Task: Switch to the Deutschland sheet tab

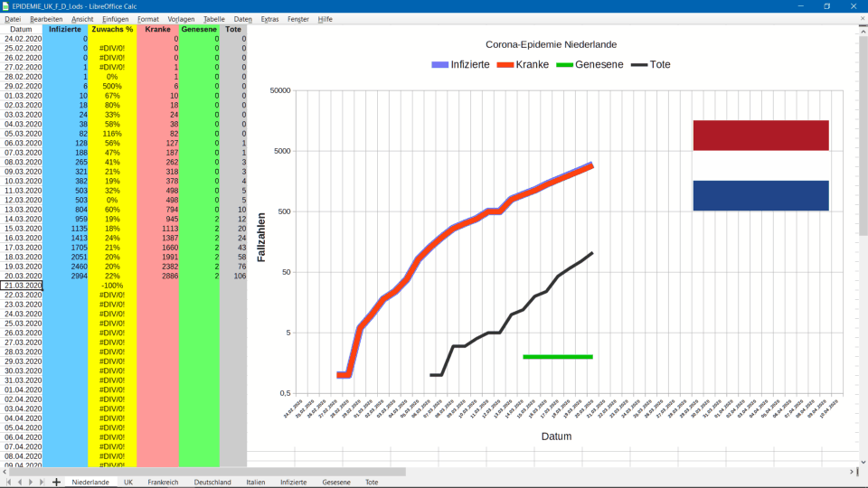Action: 212,483
